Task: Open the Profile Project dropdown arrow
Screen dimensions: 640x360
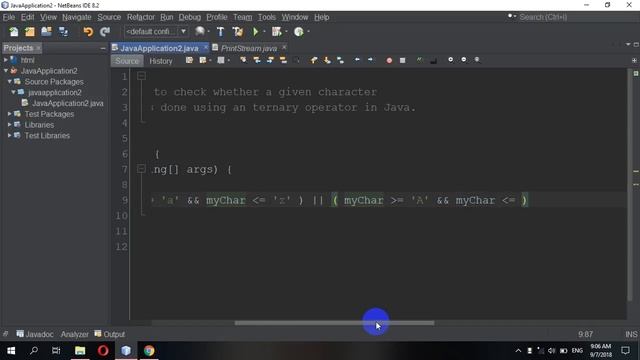Action: 308,32
